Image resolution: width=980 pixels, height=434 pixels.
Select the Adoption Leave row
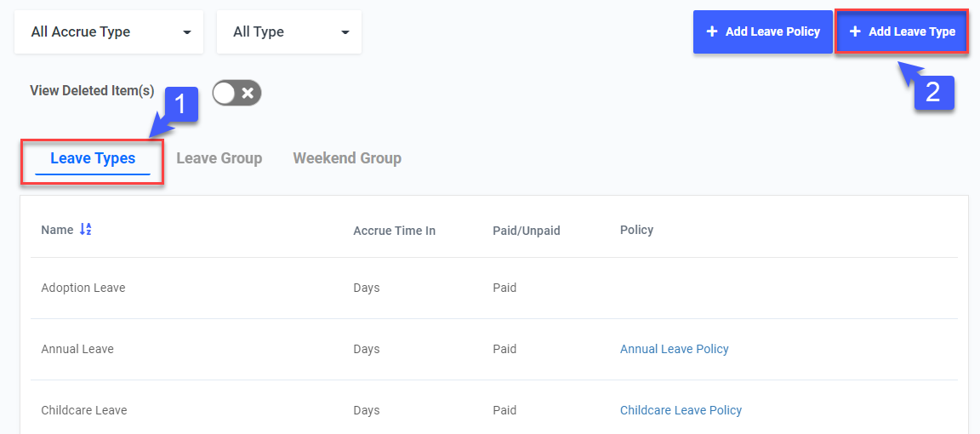tap(83, 288)
